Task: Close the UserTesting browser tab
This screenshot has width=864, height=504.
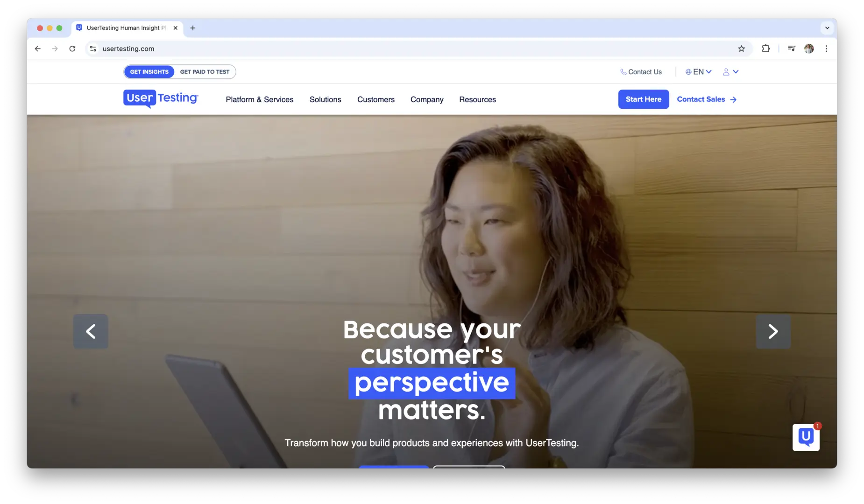Action: [x=176, y=28]
